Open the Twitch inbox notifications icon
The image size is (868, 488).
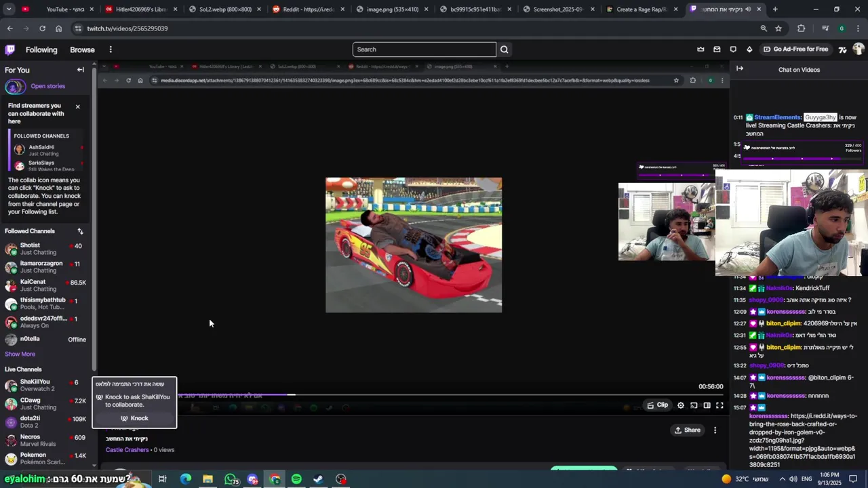point(717,49)
